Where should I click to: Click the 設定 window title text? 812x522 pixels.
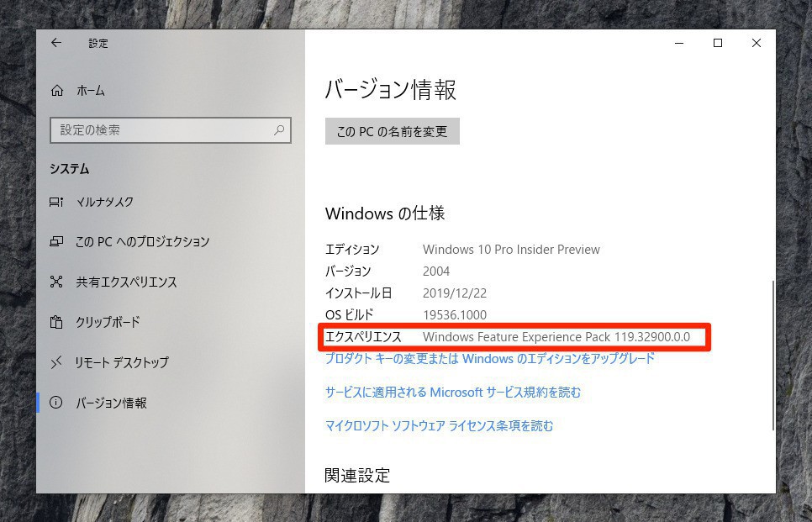(98, 44)
